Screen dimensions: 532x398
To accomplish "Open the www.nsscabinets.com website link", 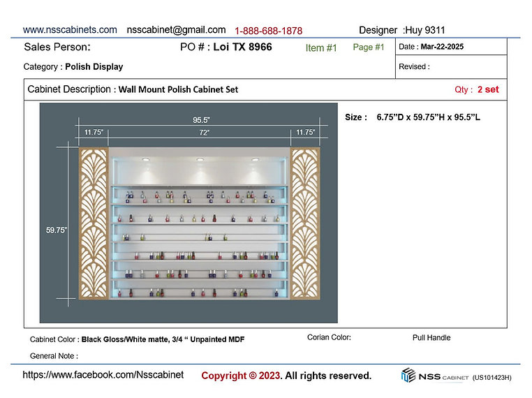I will pyautogui.click(x=70, y=30).
